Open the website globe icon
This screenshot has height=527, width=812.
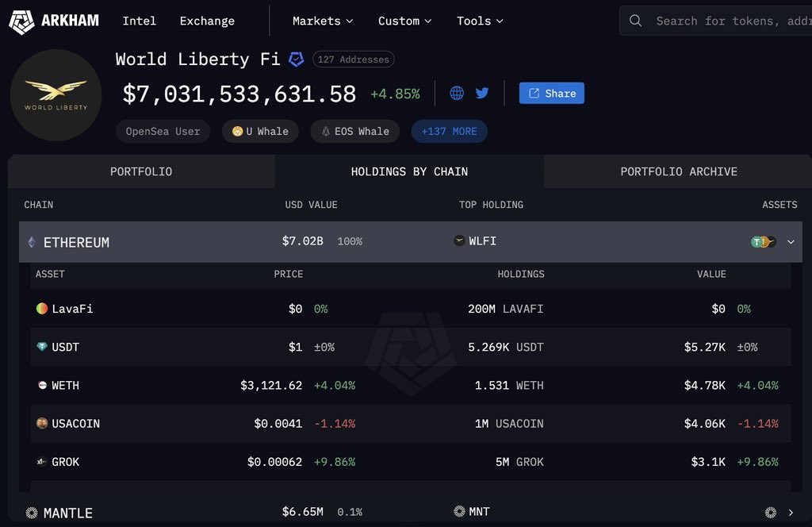point(457,93)
